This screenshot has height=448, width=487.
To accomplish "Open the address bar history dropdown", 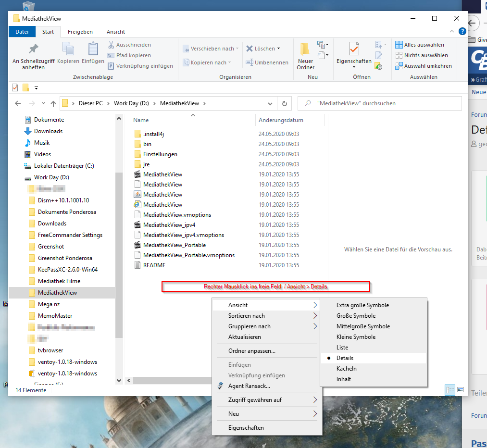I will coord(270,103).
